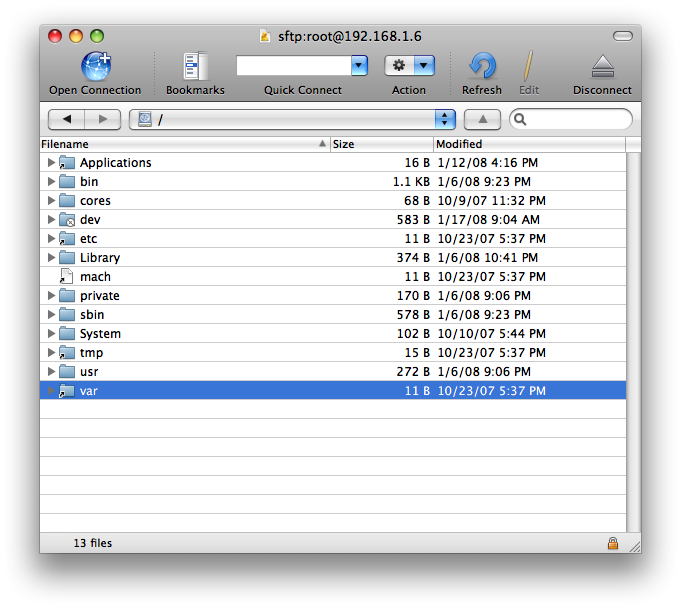Select the var row name

(89, 391)
